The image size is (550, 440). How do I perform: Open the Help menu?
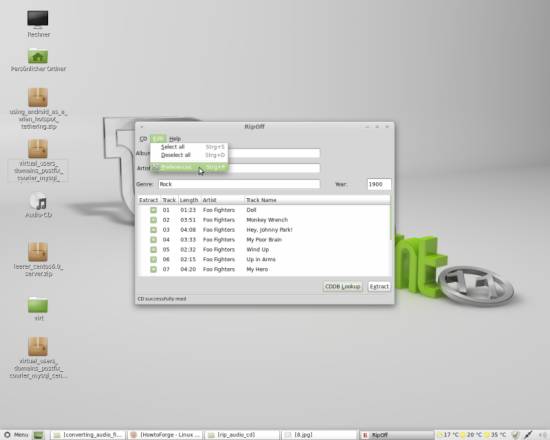(175, 139)
